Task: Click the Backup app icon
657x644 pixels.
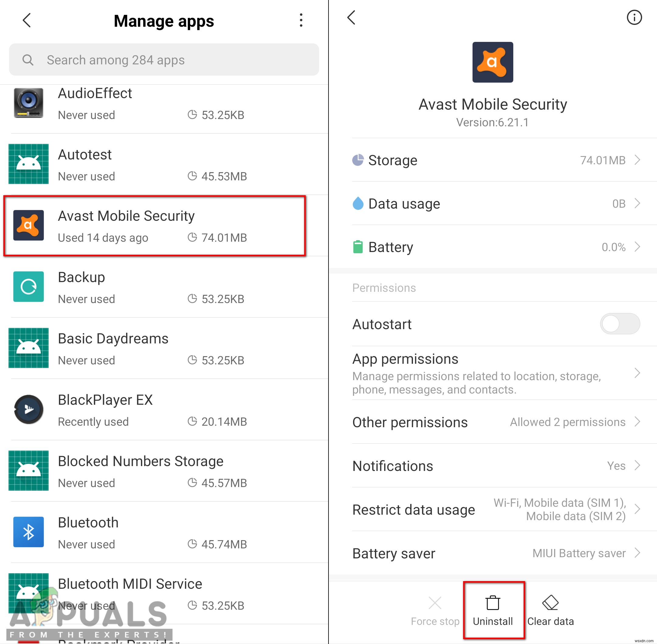Action: 29,288
